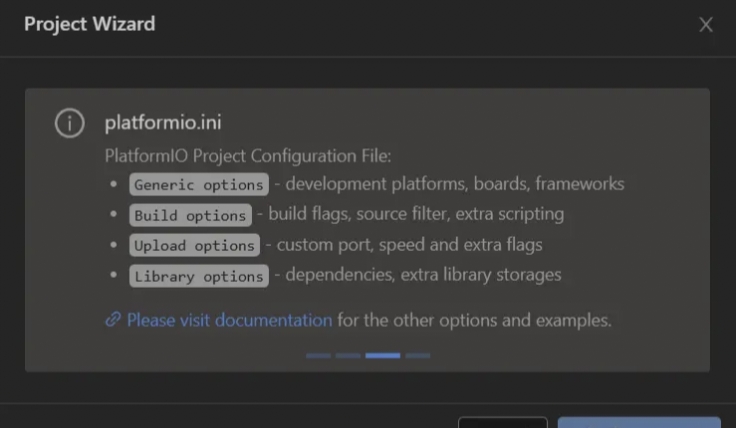Go to the first carousel slide indicator
The height and width of the screenshot is (428, 736).
[x=318, y=356]
